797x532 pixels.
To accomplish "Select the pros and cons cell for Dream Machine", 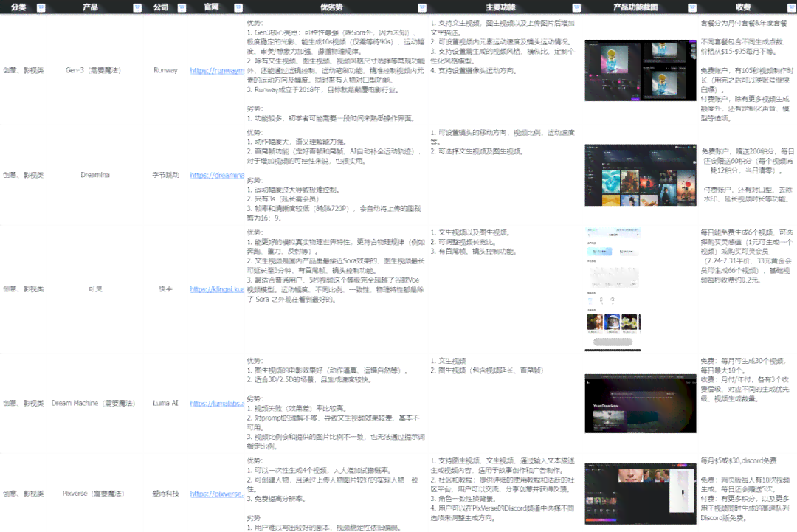I will (x=336, y=403).
